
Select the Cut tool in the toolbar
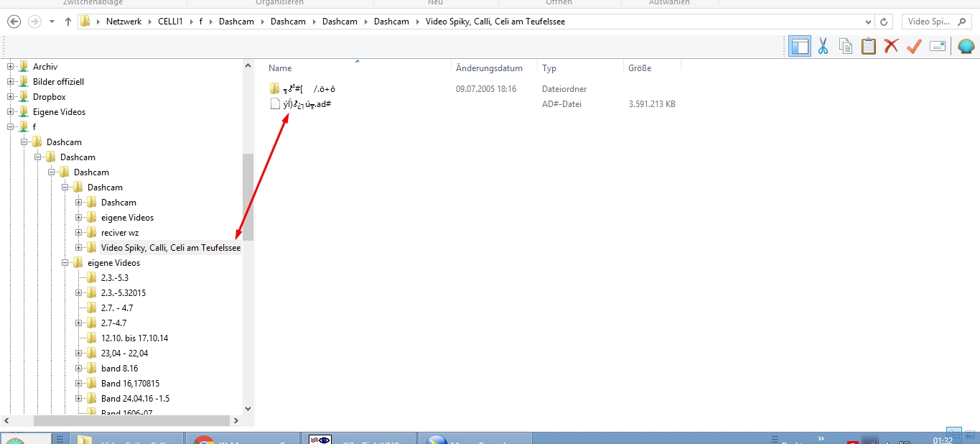click(x=823, y=45)
